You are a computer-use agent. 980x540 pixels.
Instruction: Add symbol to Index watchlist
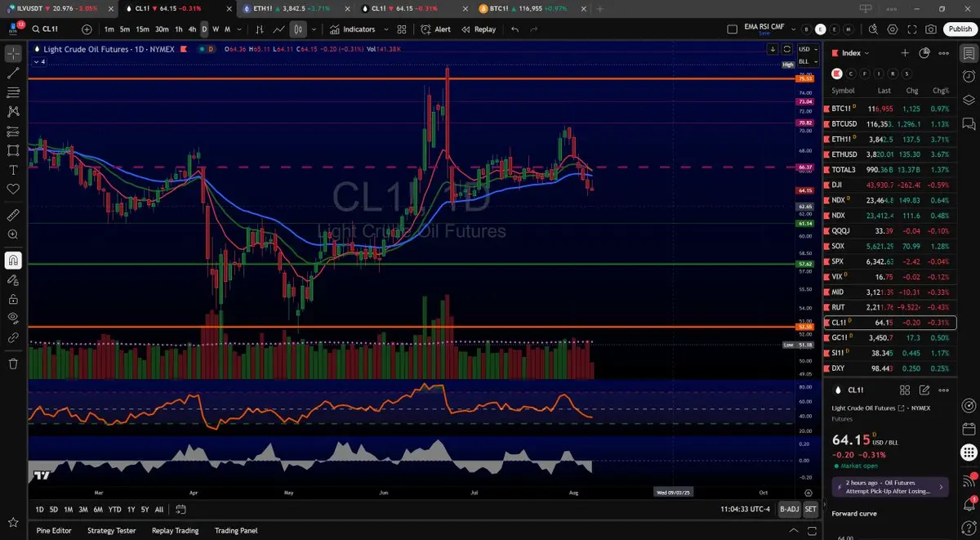coord(905,52)
